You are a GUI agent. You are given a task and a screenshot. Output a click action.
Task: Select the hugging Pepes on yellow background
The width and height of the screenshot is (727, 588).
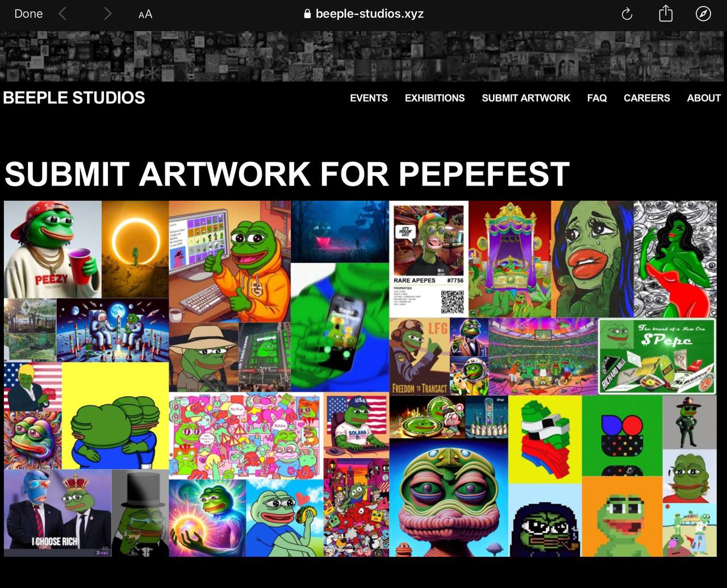(115, 416)
